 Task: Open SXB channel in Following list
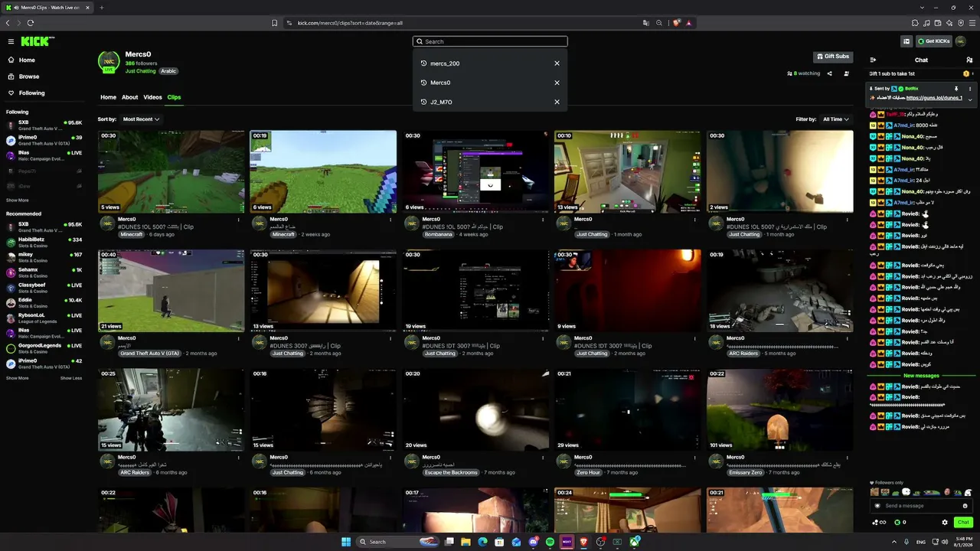(44, 125)
